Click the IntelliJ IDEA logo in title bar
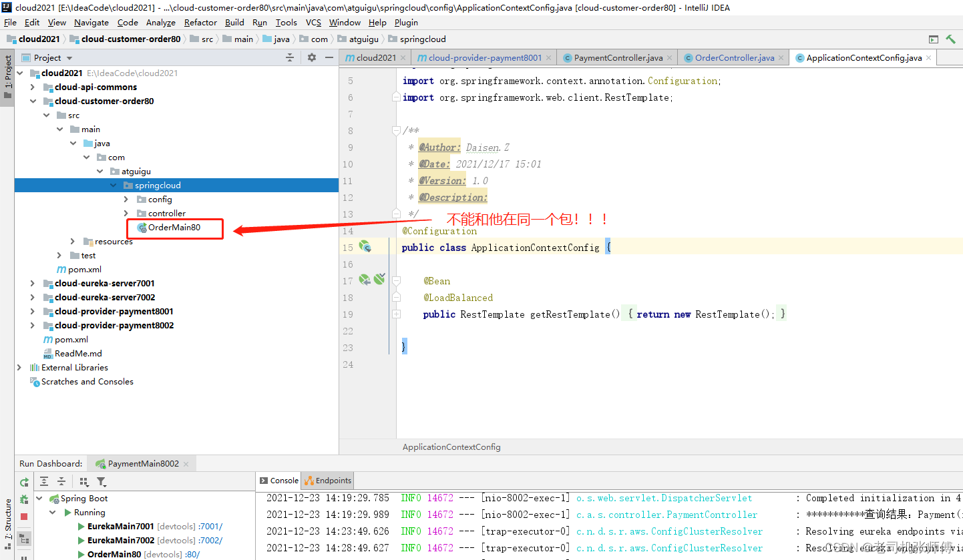Image resolution: width=963 pixels, height=560 pixels. click(7, 7)
